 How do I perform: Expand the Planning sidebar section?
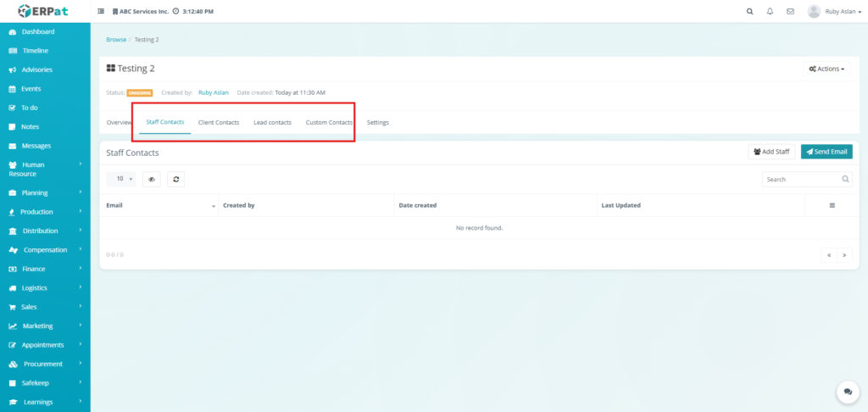[x=45, y=192]
